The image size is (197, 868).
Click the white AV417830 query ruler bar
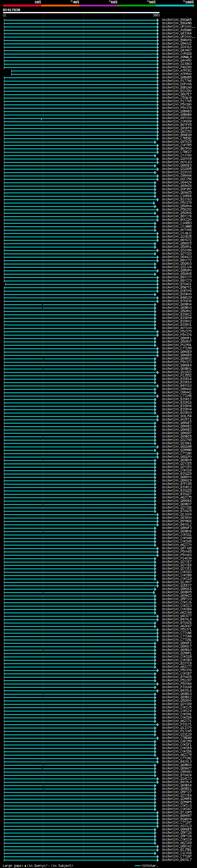pos(81,13)
